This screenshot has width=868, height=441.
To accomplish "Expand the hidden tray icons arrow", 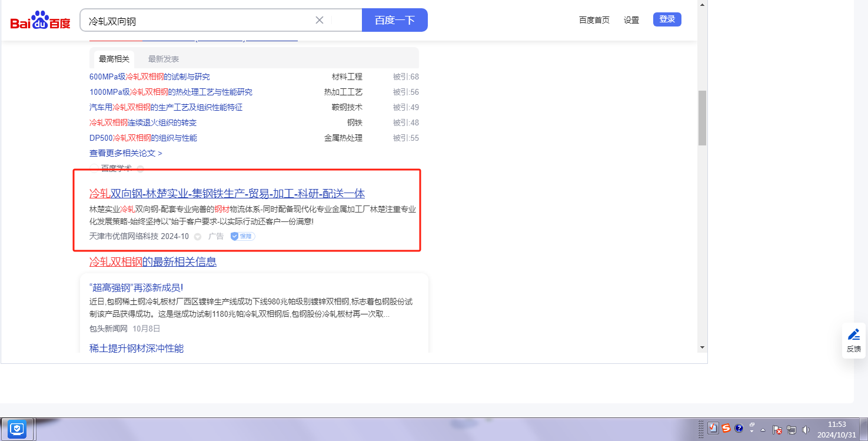I will pyautogui.click(x=763, y=429).
